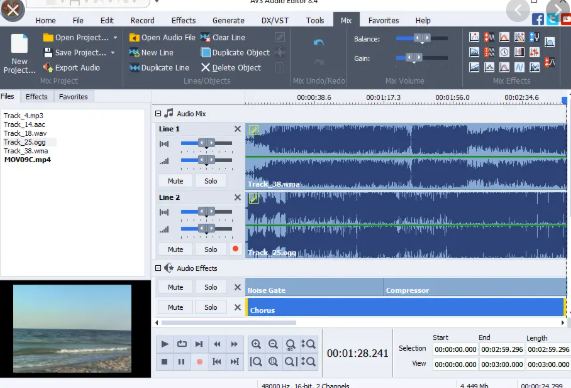The height and width of the screenshot is (388, 571).
Task: Open the DX/VST ribbon tab
Action: click(275, 20)
